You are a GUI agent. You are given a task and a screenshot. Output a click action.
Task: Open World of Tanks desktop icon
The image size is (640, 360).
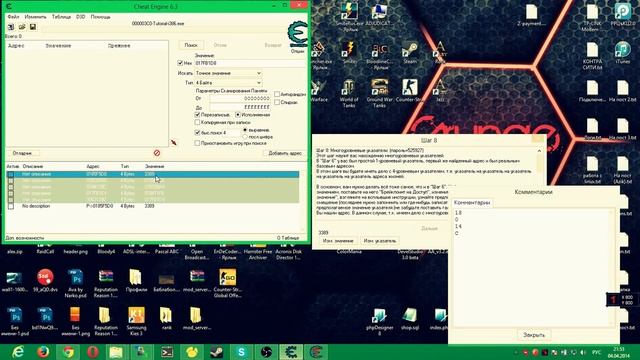coord(349,93)
